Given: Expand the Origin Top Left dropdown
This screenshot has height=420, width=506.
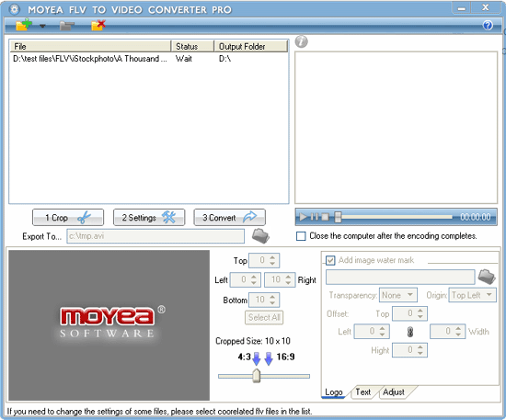Looking at the screenshot, I should click(x=472, y=295).
